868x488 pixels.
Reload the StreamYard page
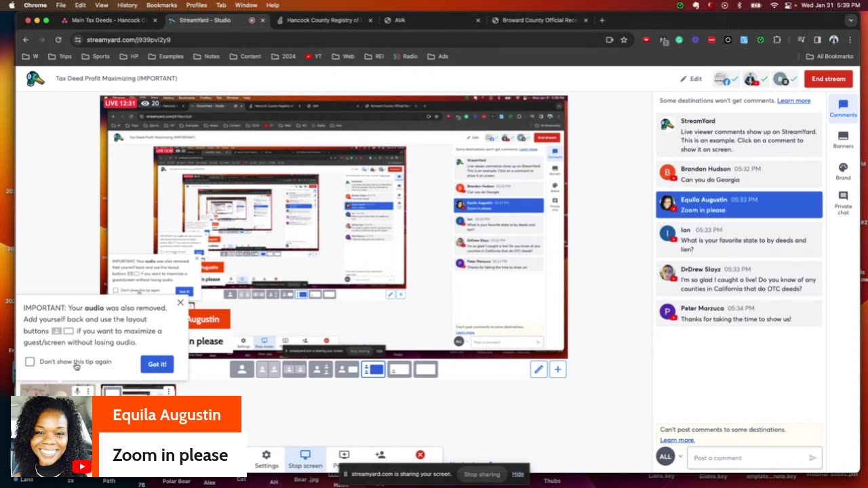(58, 40)
